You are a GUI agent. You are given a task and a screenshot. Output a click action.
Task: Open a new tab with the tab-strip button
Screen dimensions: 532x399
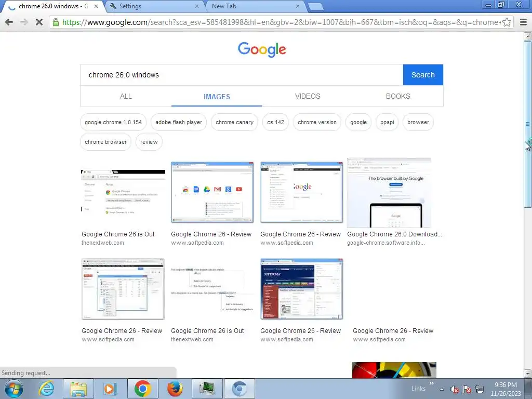click(315, 6)
